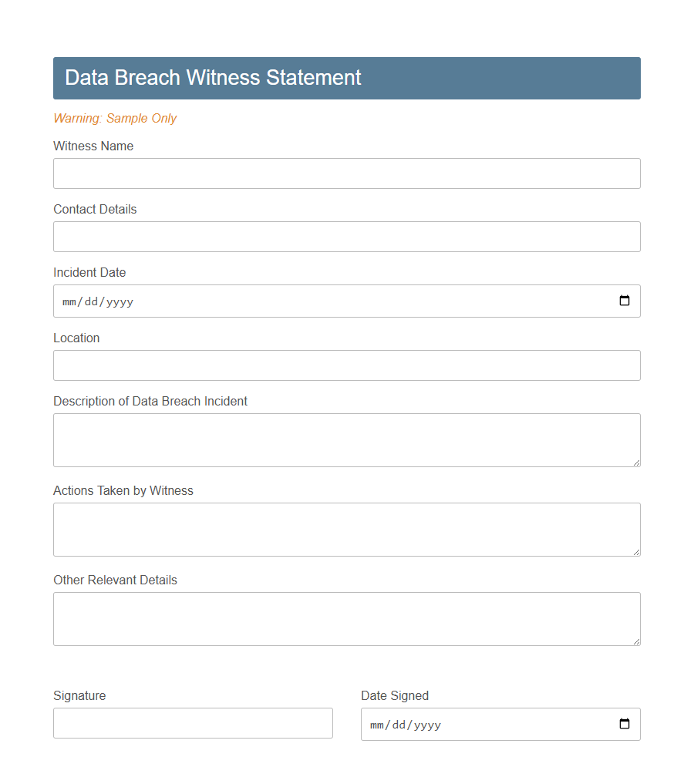Click resize grip on Other Relevant Details textarea
Viewport: 694px width, 784px height.
[x=637, y=641]
